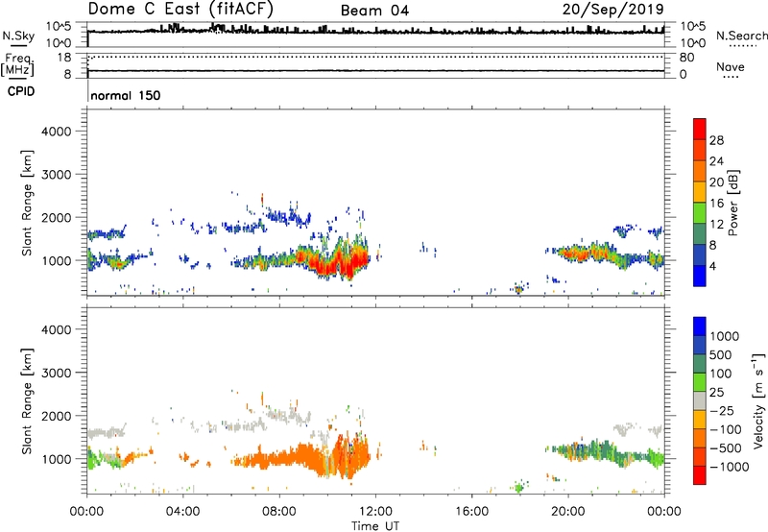Screen dimensions: 768x532
Task: Click left '10^5' noise axis tick
Action: pyautogui.click(x=59, y=26)
